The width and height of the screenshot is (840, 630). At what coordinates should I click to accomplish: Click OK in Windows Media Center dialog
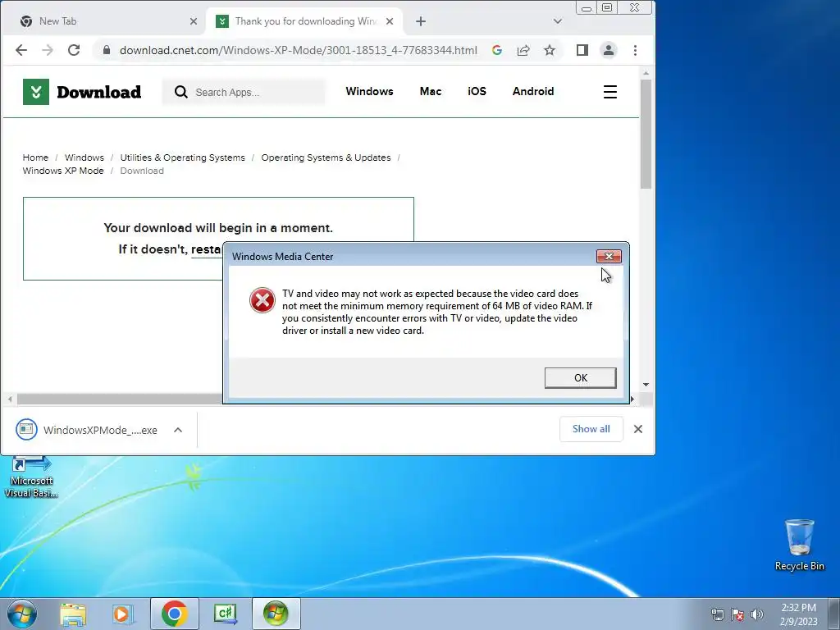(580, 377)
